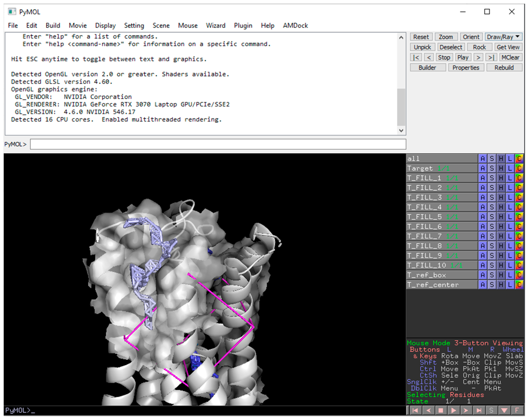528x420 pixels.
Task: Click the log panel scroll-down arrow
Action: pos(401,130)
